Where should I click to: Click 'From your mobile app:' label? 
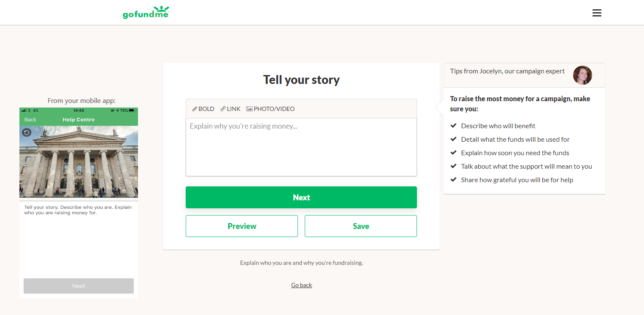[81, 100]
